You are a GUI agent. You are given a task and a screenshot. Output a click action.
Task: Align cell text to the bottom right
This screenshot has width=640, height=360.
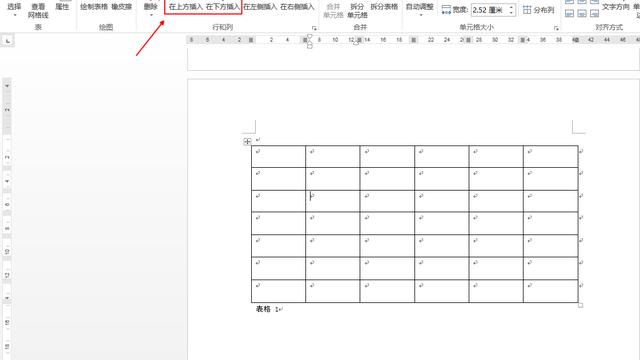(595, 13)
